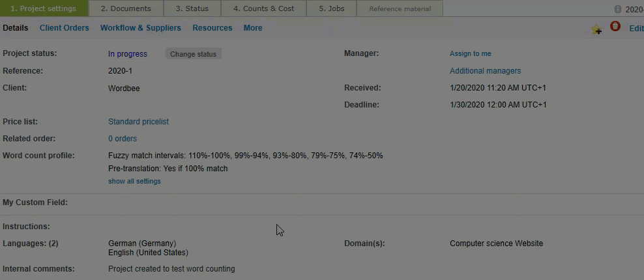Viewport: 644px width, 280px height.
Task: Click the Edit link
Action: pyautogui.click(x=636, y=28)
